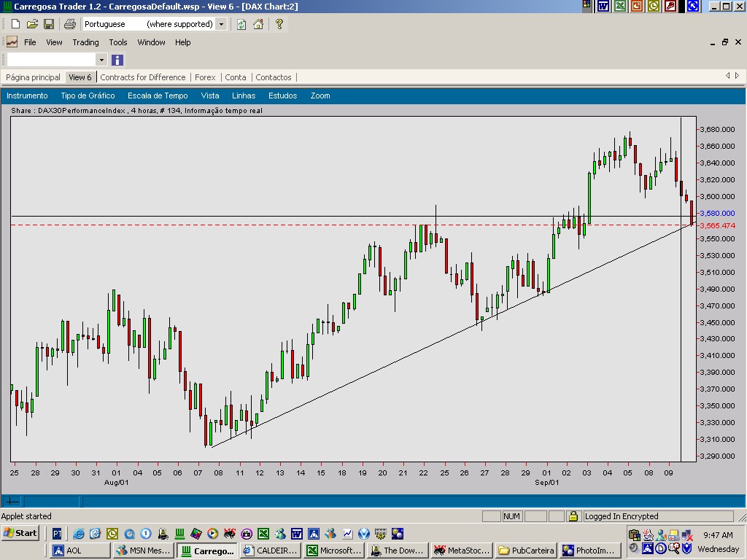
Task: Launch the MetaStock quick launch icon
Action: (230, 534)
